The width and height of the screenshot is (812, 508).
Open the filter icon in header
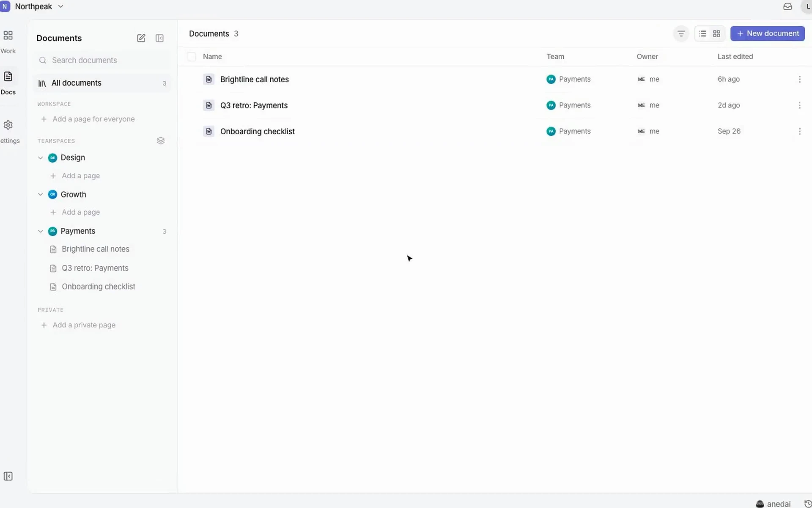point(681,33)
